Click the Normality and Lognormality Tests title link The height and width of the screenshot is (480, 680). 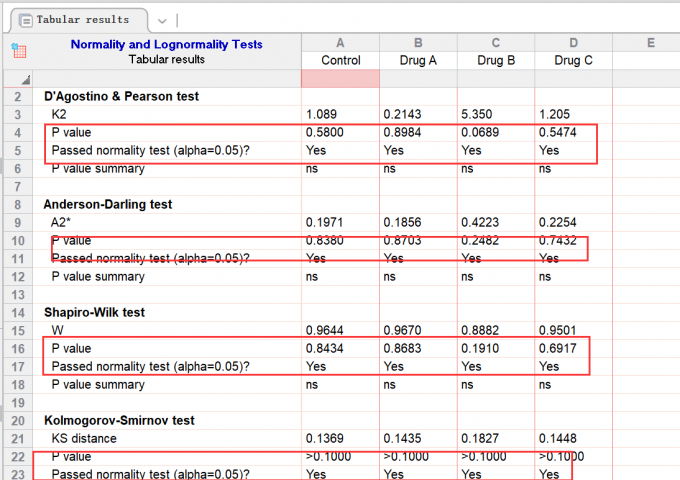point(167,44)
